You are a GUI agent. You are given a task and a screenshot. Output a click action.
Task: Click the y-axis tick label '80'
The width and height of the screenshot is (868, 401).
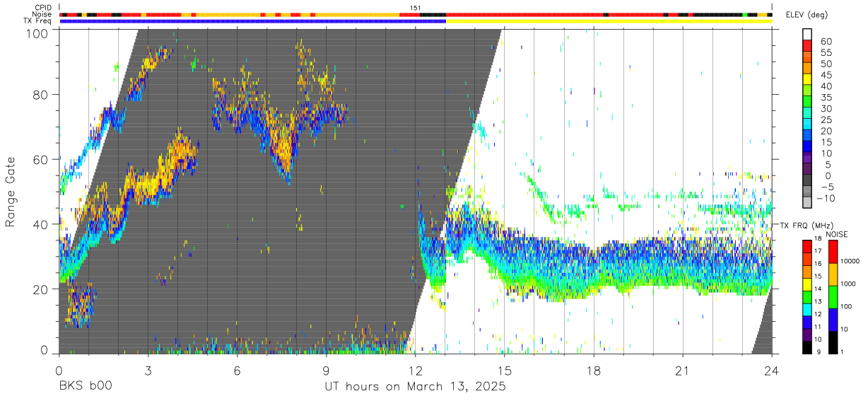(x=41, y=94)
